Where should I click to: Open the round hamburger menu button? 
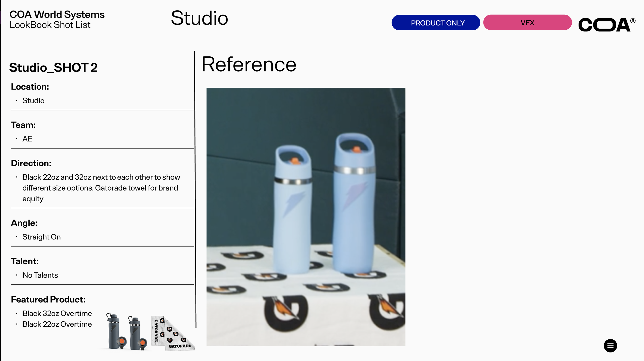click(610, 346)
